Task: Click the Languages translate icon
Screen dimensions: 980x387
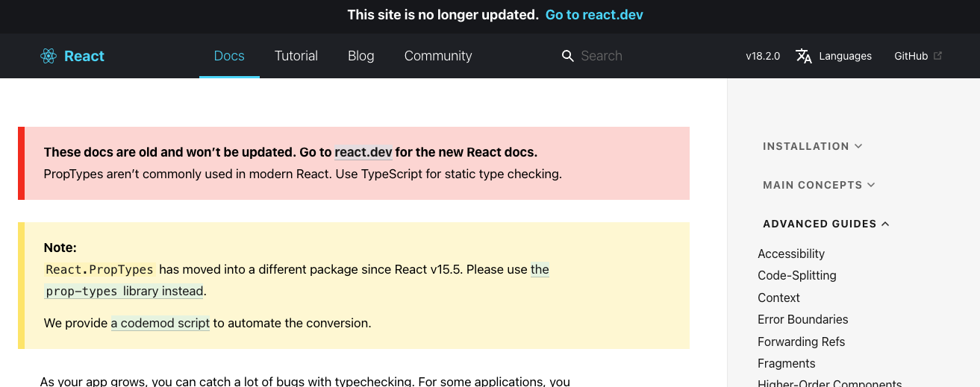Action: [x=804, y=56]
